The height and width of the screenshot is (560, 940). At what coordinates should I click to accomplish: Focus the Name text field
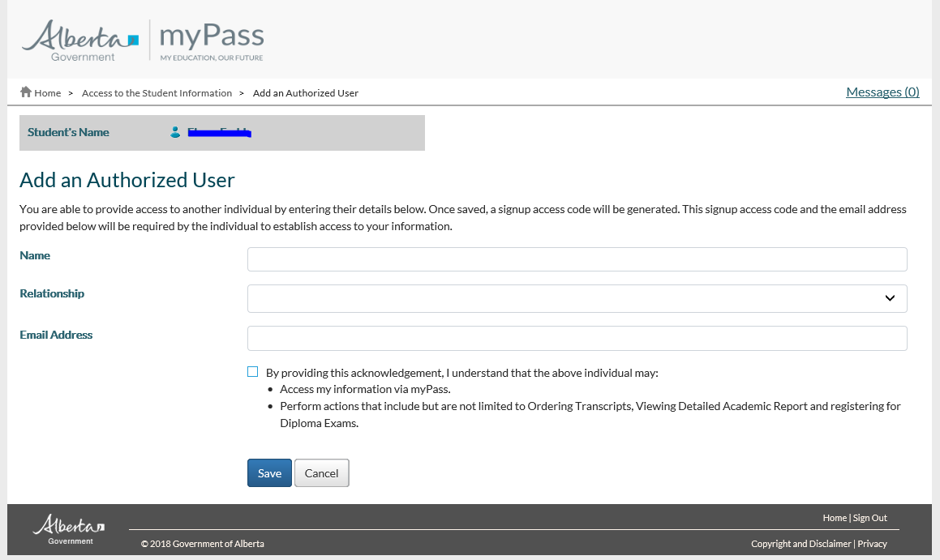click(x=577, y=259)
